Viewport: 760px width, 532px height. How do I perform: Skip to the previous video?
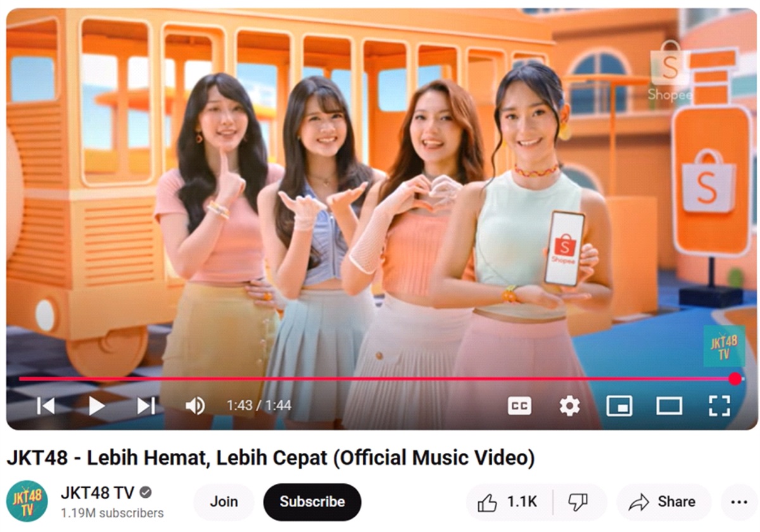pyautogui.click(x=46, y=405)
